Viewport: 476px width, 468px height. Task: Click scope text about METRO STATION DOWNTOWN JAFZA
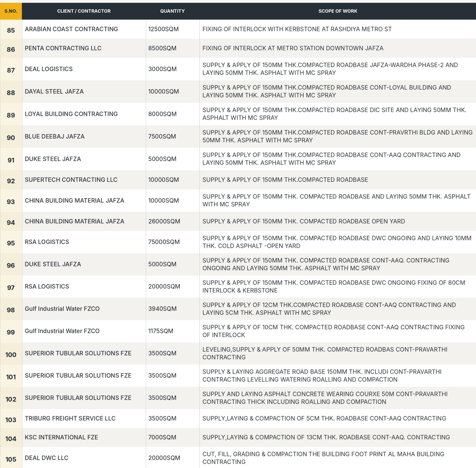coord(293,48)
